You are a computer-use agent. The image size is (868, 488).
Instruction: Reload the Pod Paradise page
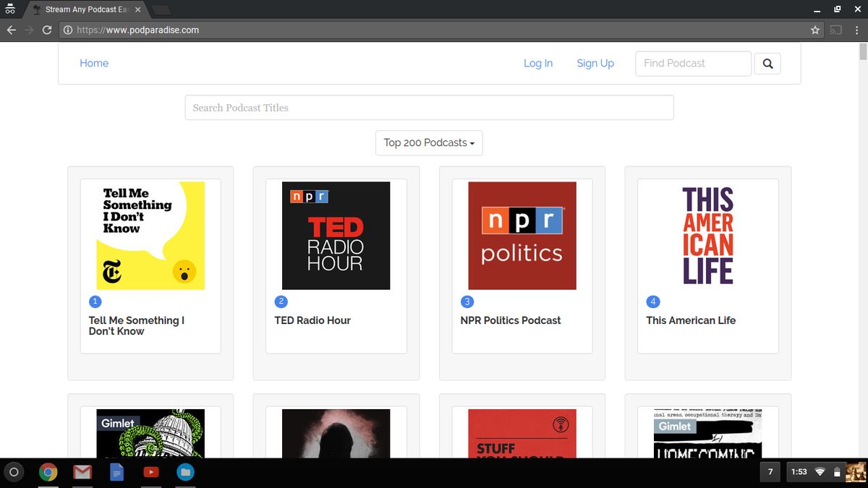[46, 30]
